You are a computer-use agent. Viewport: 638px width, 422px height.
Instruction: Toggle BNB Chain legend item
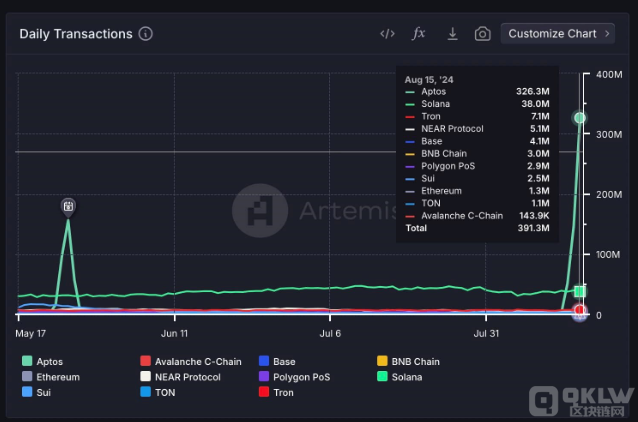[x=408, y=361]
